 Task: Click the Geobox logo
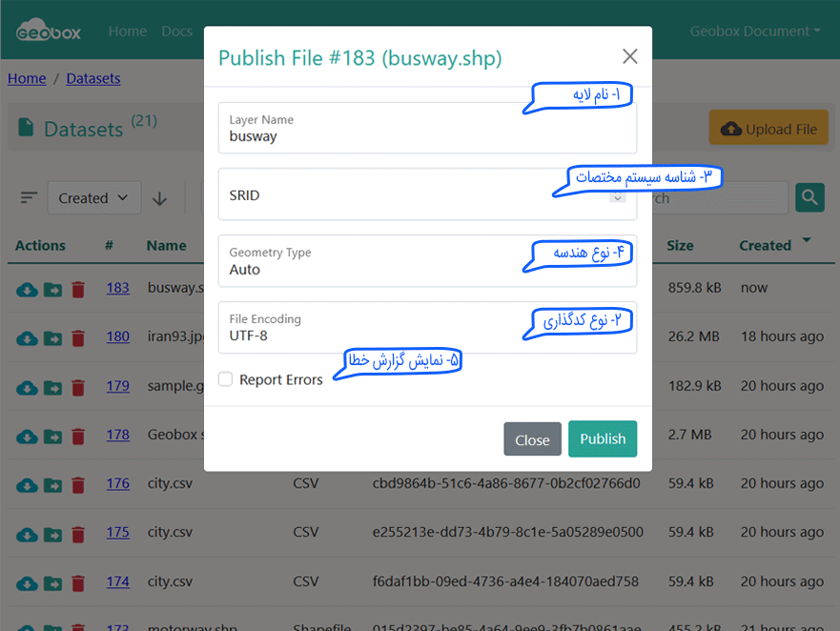[x=49, y=31]
